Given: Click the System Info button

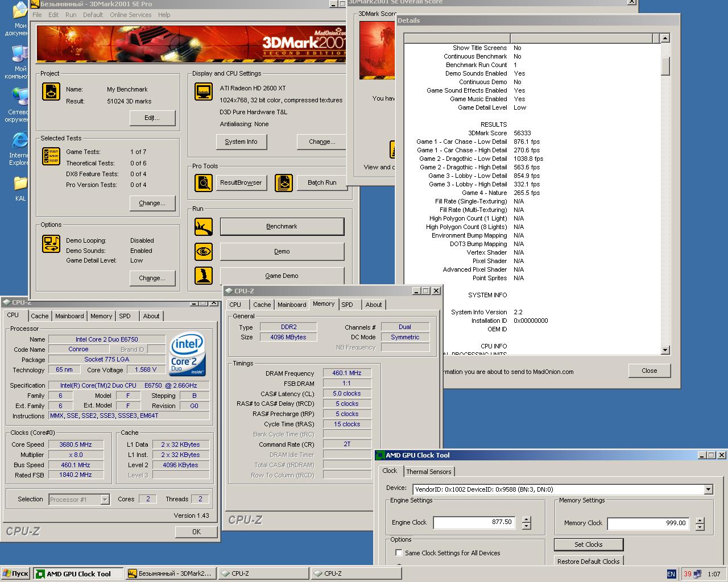Looking at the screenshot, I should pyautogui.click(x=241, y=142).
